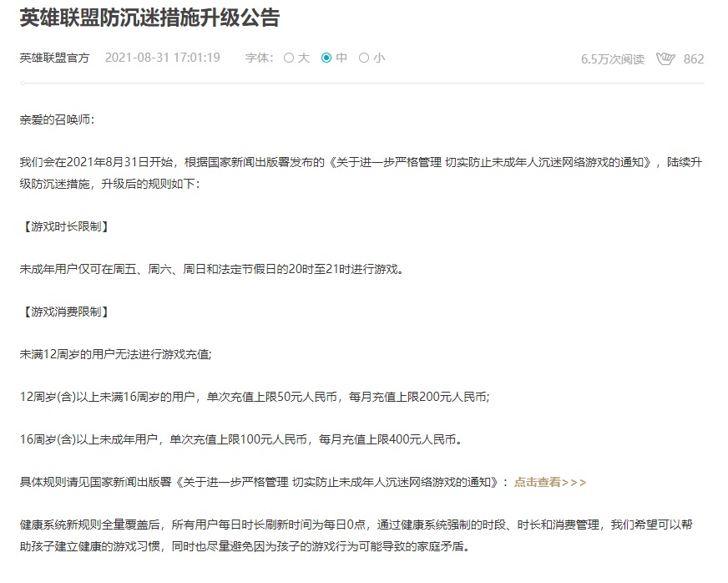
Task: Click the line with 单次充值上限50元人民币
Action: pos(255,397)
